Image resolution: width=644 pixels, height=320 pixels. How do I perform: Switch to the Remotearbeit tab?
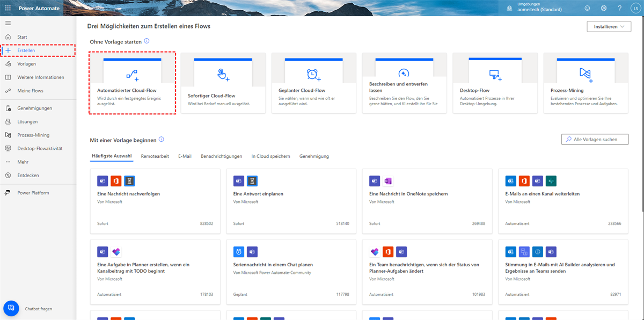pos(155,156)
